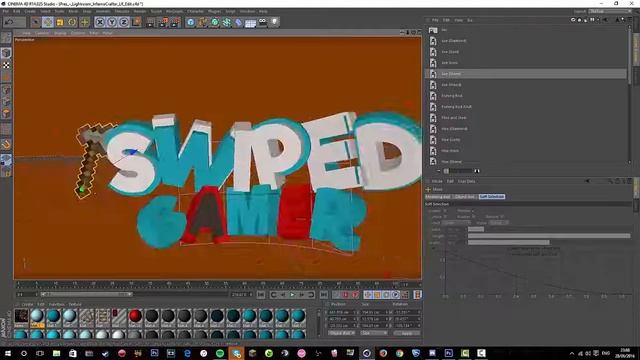Open the Falloff dropdown in Soft Selection
Image resolution: width=640 pixels, height=360 pixels.
pyautogui.click(x=456, y=222)
